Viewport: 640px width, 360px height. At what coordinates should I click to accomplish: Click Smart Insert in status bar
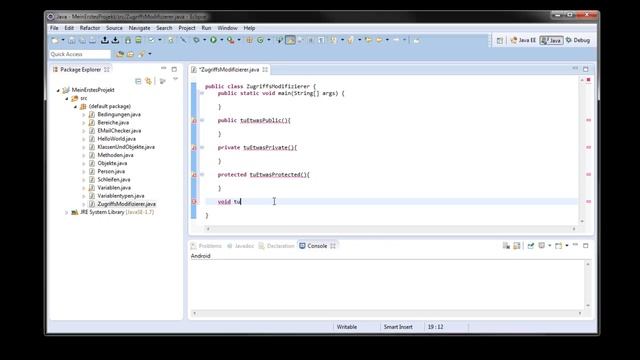coord(398,327)
